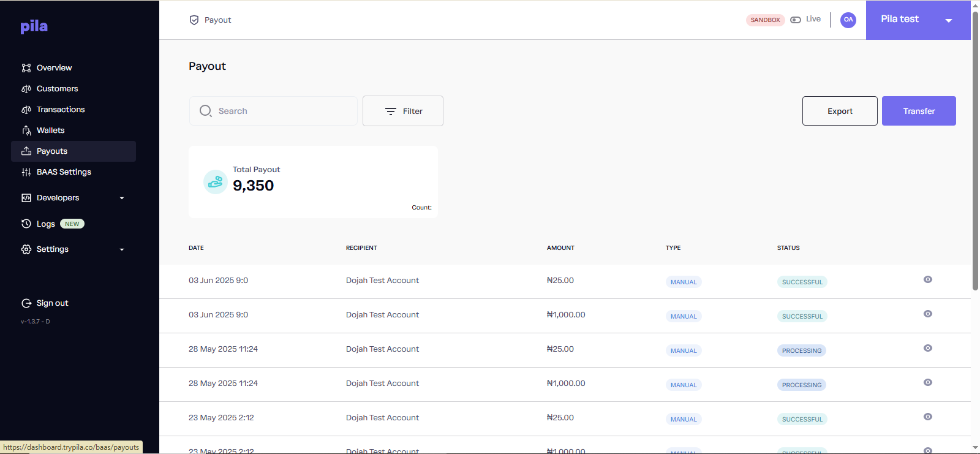Click the Sign out arrow icon
The width and height of the screenshot is (980, 454).
click(x=26, y=303)
